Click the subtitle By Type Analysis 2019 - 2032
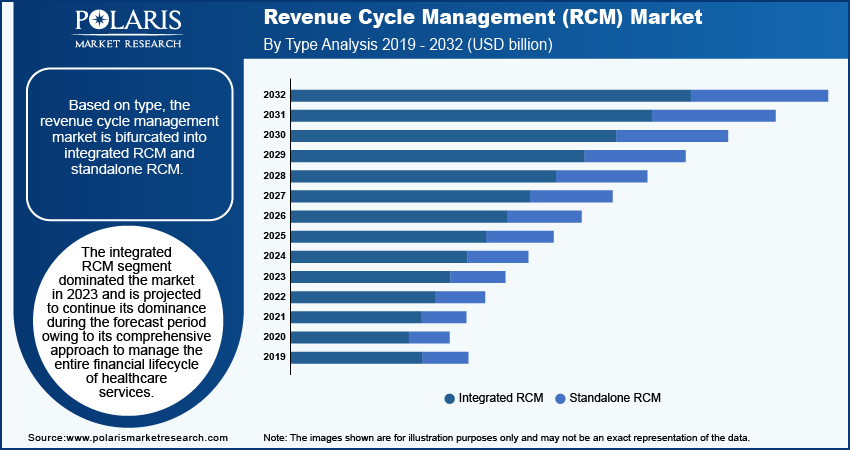This screenshot has width=850, height=450. [408, 44]
